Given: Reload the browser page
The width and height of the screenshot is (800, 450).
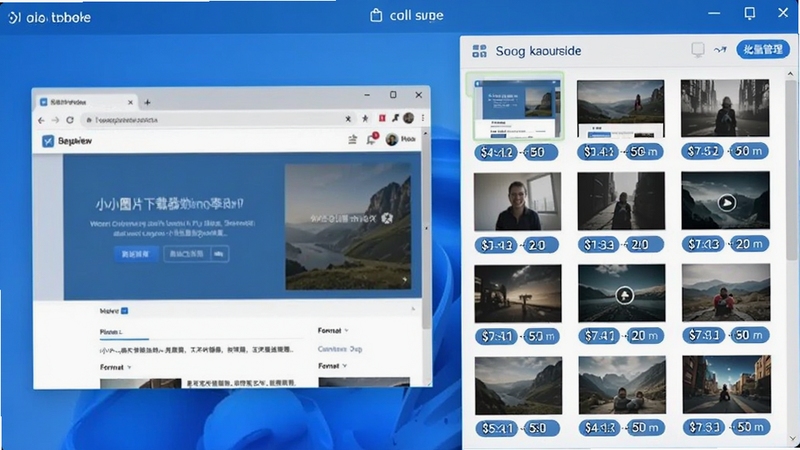Looking at the screenshot, I should [70, 120].
